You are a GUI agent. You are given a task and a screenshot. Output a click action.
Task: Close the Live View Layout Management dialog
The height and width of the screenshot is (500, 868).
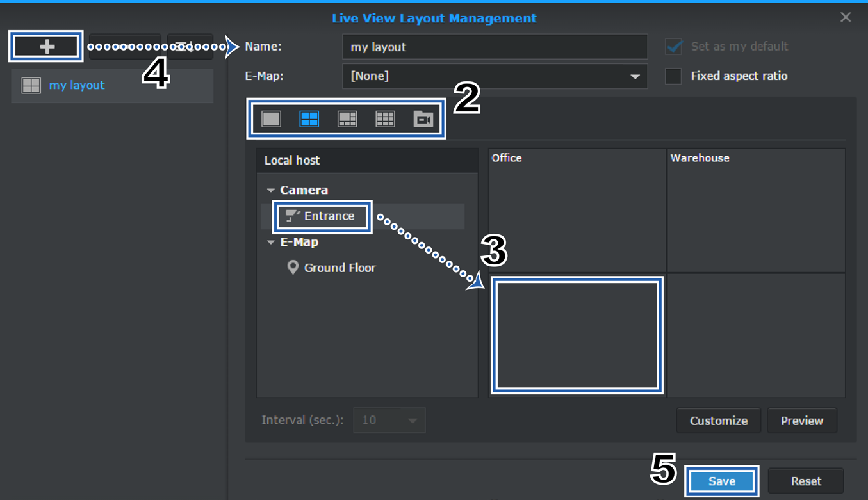[x=846, y=17]
